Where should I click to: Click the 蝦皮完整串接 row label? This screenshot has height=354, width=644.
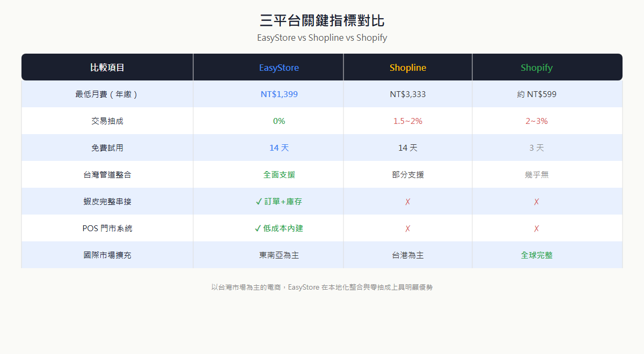point(107,202)
